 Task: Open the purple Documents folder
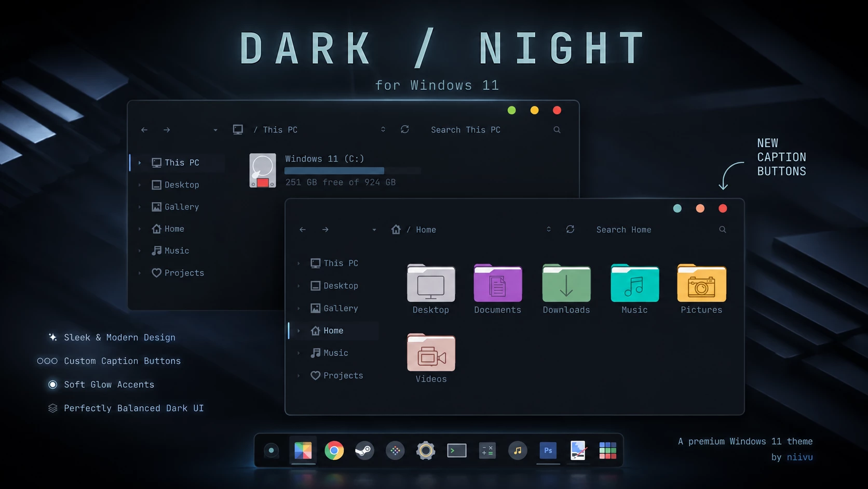tap(497, 283)
